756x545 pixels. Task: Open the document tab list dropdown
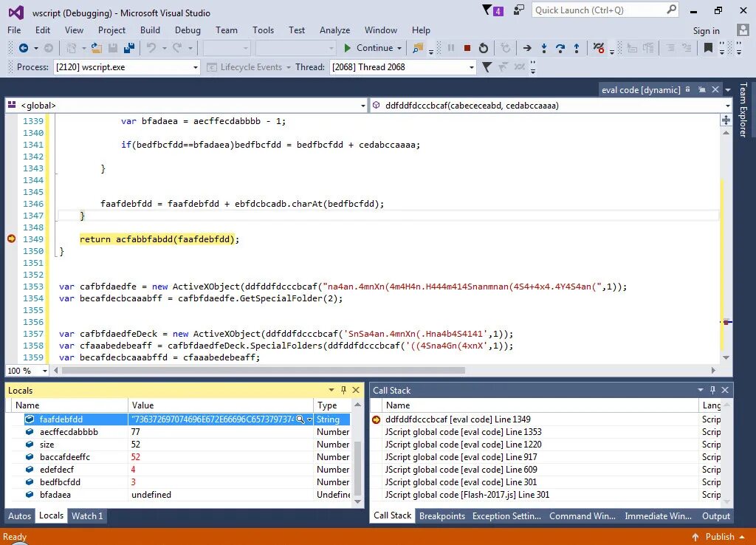(727, 89)
